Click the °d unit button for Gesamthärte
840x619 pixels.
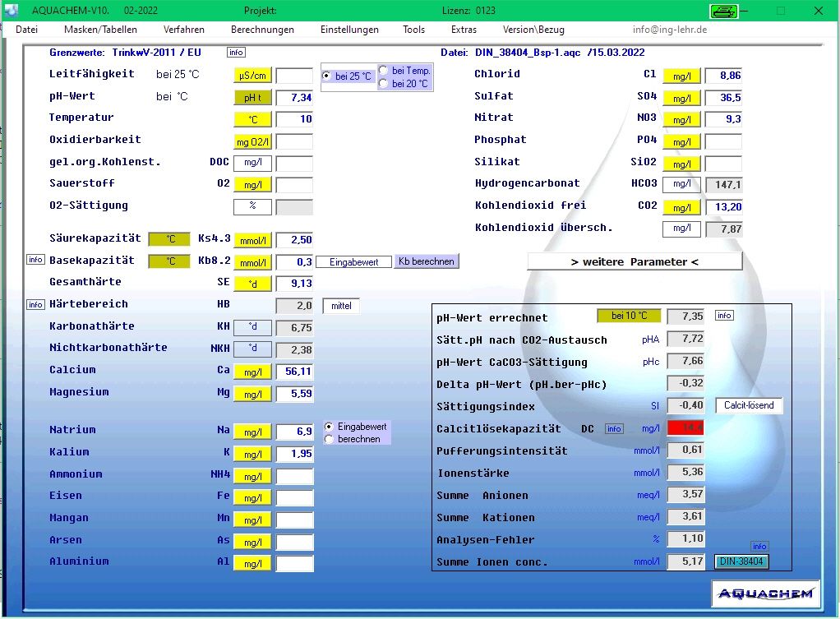click(252, 284)
